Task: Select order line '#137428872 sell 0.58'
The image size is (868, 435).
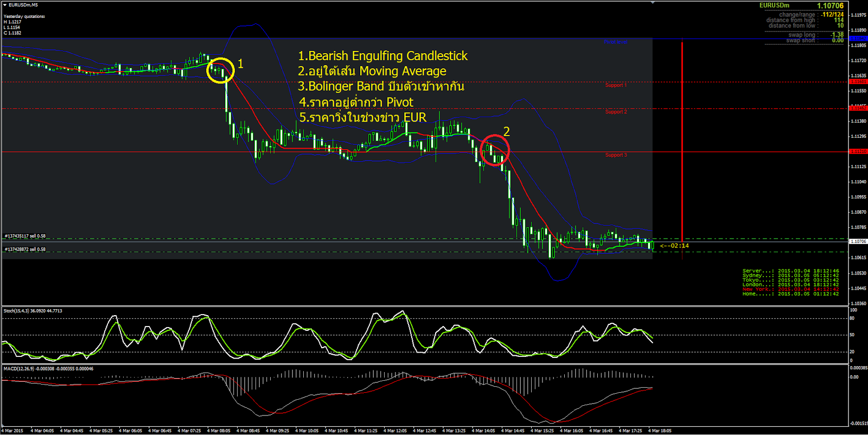Action: pyautogui.click(x=25, y=250)
